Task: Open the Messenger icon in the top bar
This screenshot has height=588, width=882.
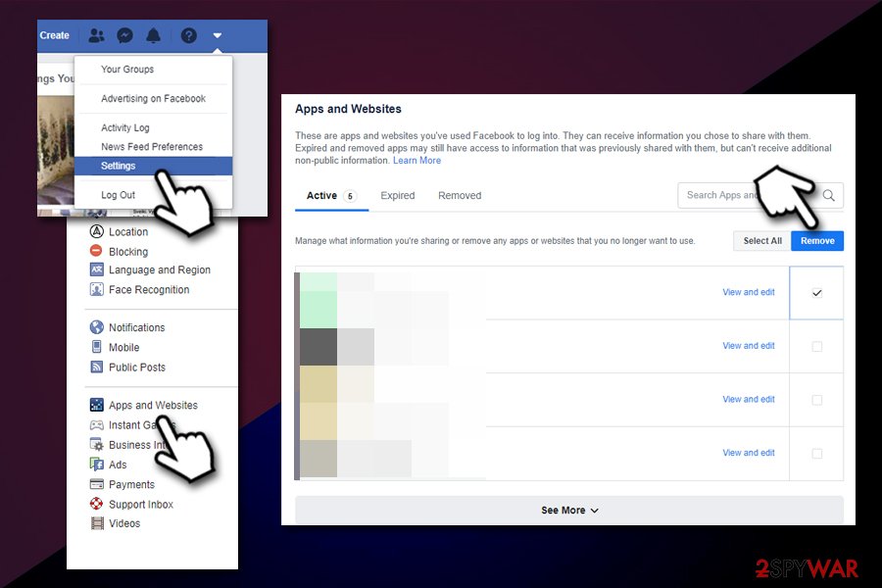Action: pyautogui.click(x=124, y=35)
